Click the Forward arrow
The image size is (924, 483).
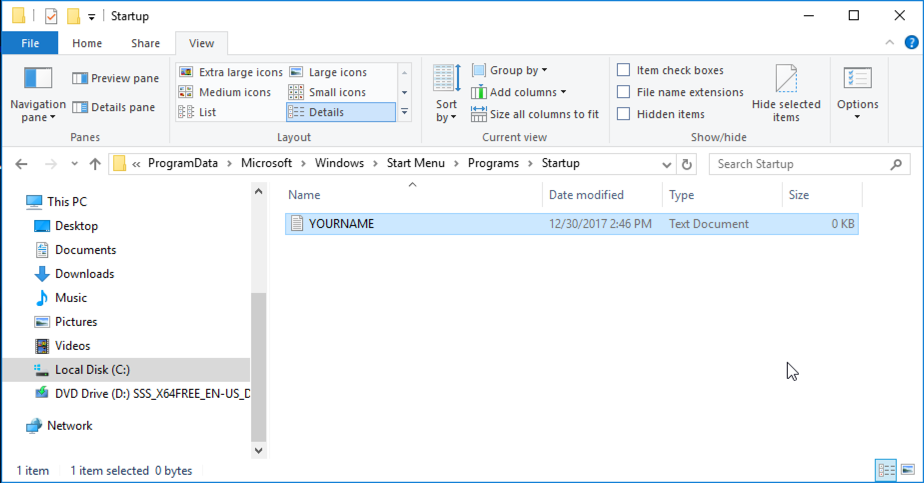51,164
